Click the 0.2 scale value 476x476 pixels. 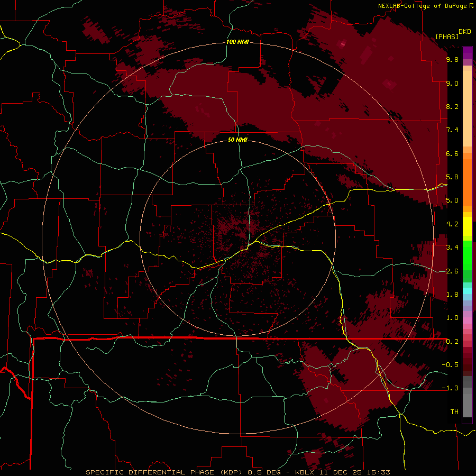452,342
